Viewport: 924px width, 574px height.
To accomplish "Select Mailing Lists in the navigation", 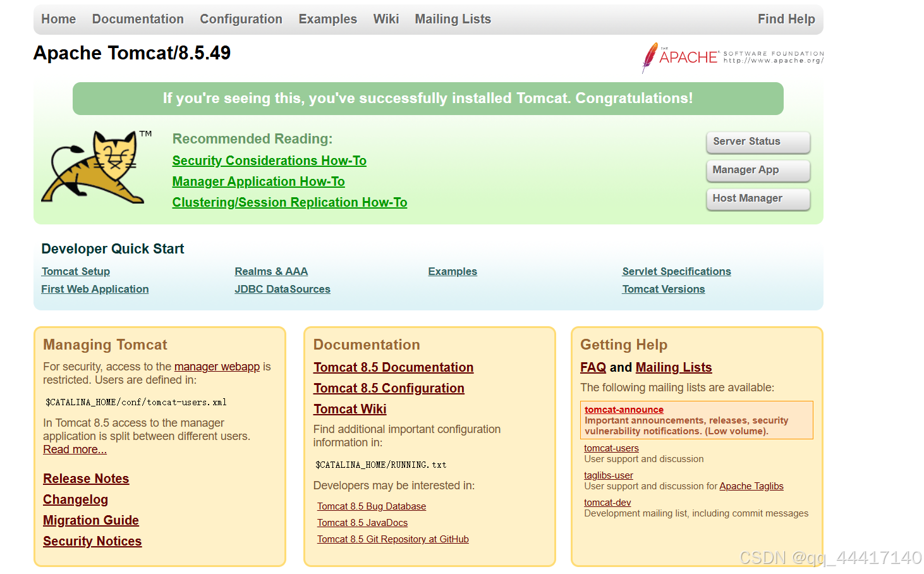I will tap(453, 19).
